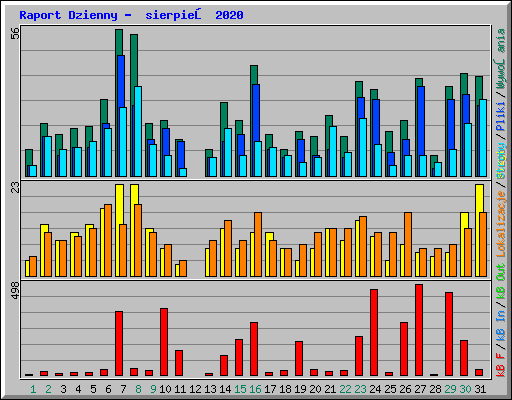512x400 pixels.
Task: Click day label 6 on the x-axis
Action: (108, 389)
